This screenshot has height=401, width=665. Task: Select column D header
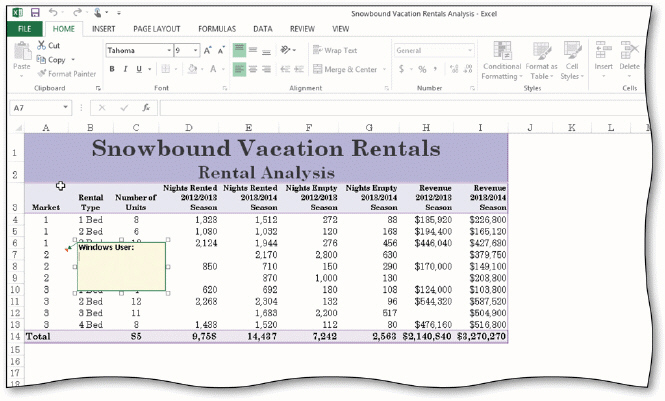[x=188, y=128]
